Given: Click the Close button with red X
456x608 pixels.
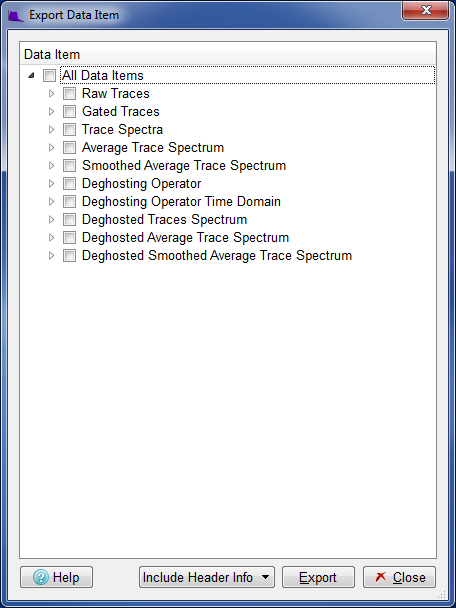Looking at the screenshot, I should [399, 577].
